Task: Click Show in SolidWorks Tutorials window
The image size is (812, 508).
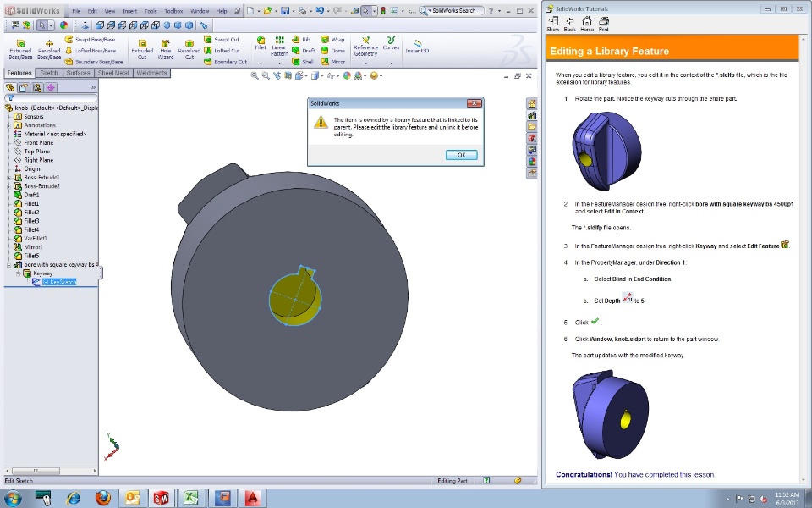Action: (x=553, y=24)
